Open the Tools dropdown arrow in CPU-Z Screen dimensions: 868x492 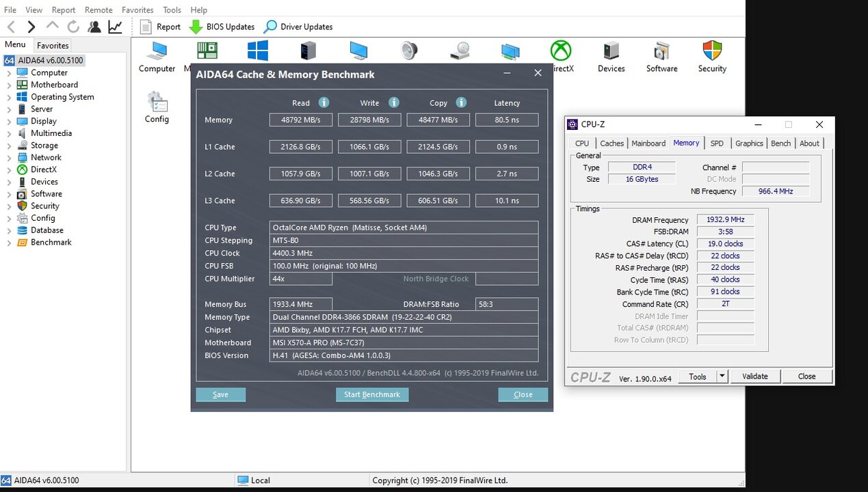[722, 377]
